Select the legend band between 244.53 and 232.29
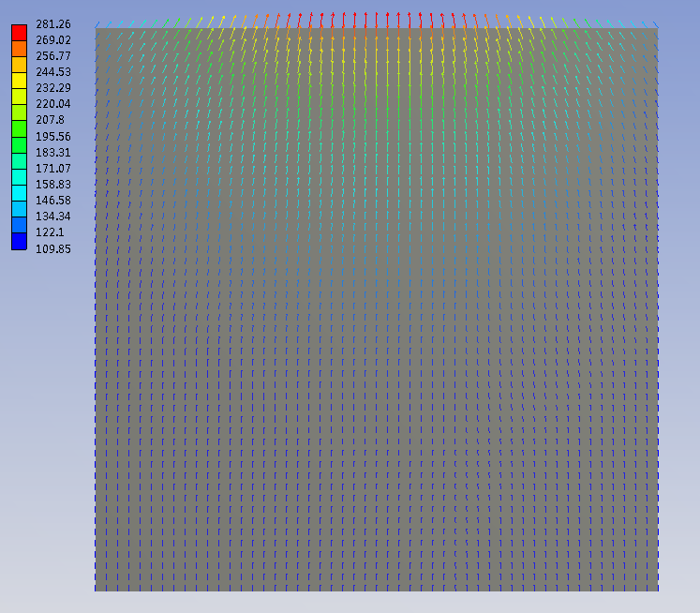 coord(19,82)
